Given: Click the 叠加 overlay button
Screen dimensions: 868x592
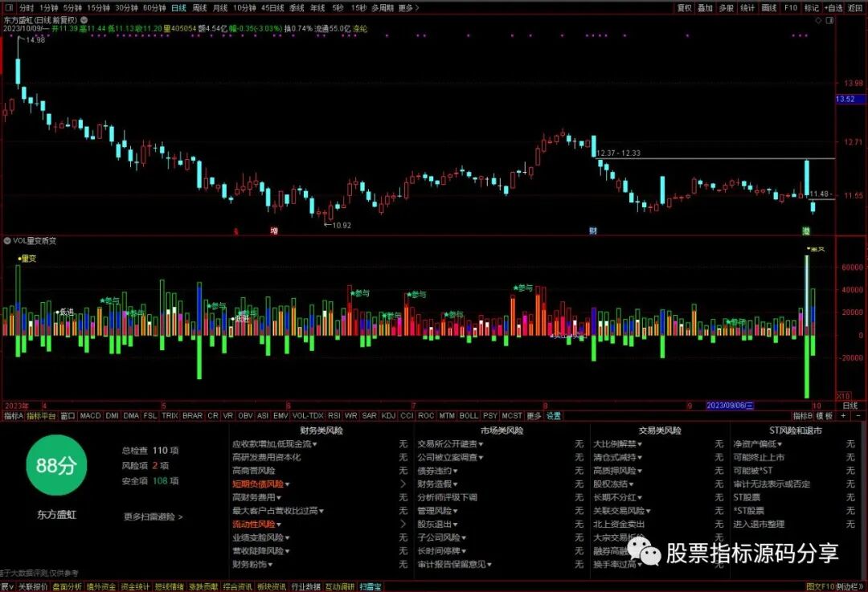Looking at the screenshot, I should click(706, 8).
